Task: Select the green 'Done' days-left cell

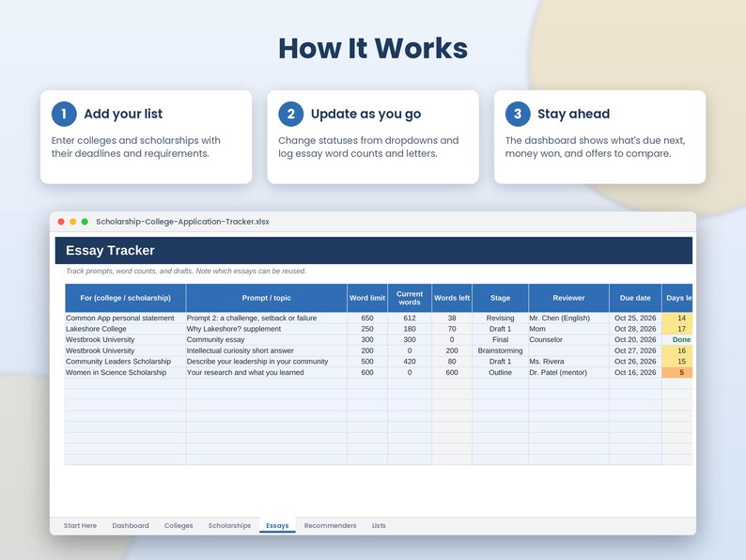Action: 677,340
